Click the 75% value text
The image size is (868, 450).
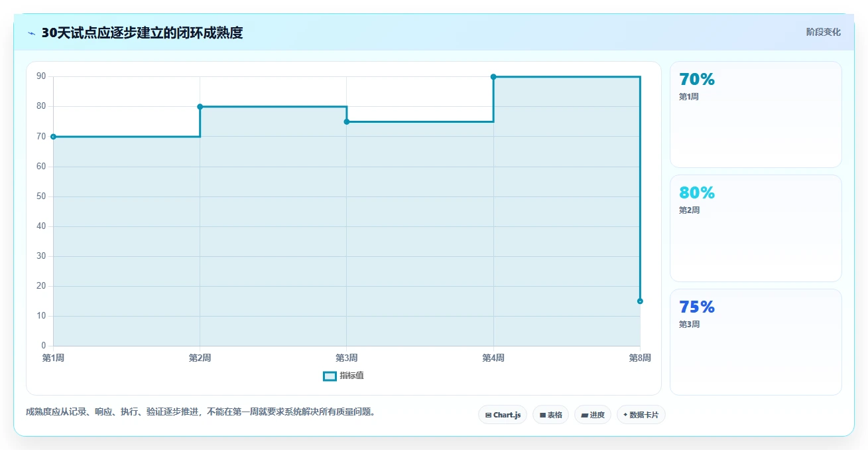pos(697,307)
